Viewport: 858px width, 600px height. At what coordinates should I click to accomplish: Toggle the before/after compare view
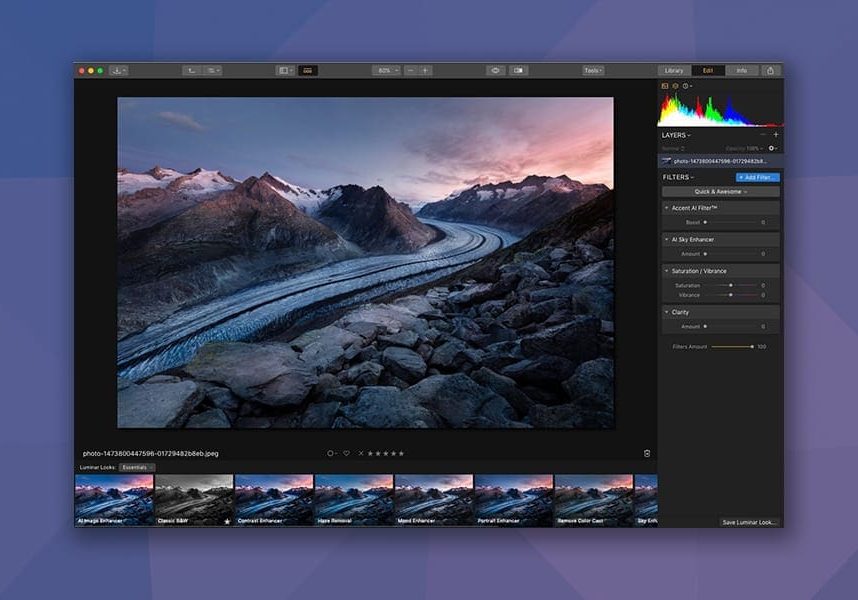[x=518, y=71]
